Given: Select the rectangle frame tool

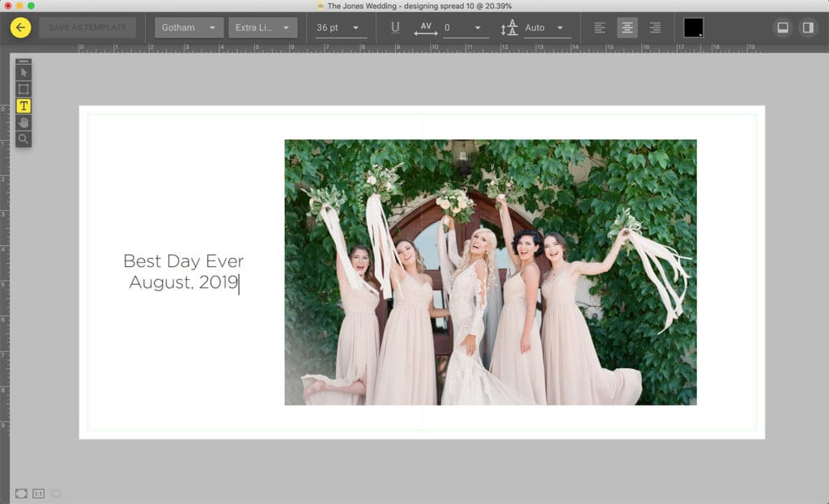Looking at the screenshot, I should tap(23, 89).
